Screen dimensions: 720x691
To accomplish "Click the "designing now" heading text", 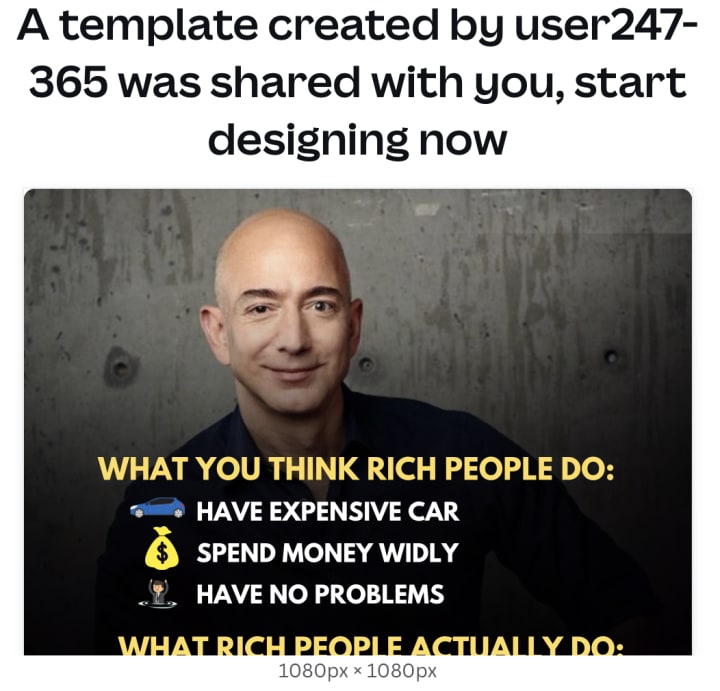I will (358, 140).
